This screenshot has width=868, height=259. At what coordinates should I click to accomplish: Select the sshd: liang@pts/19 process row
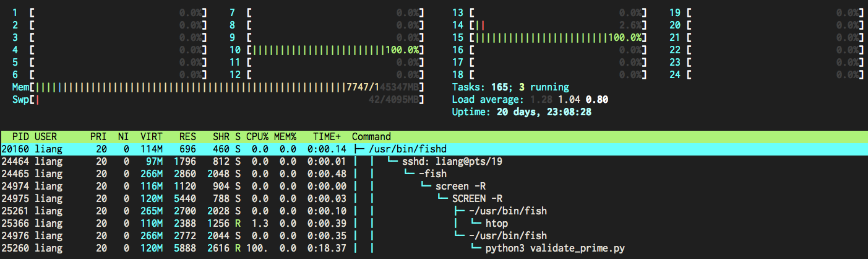434,161
